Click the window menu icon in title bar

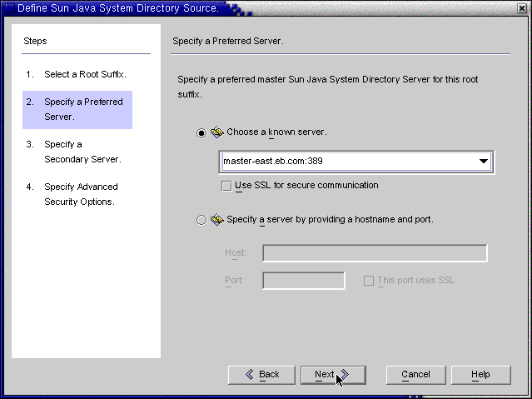tap(9, 7)
